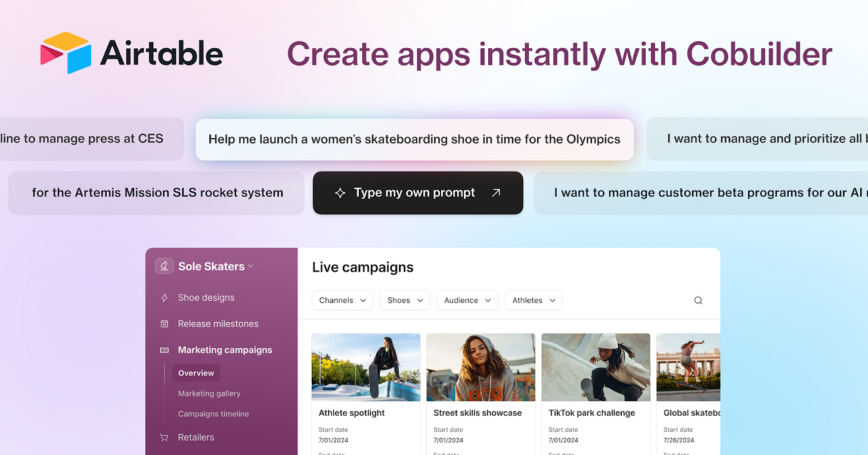The width and height of the screenshot is (868, 455).
Task: Open the Channels filter dropdown
Action: coord(343,300)
